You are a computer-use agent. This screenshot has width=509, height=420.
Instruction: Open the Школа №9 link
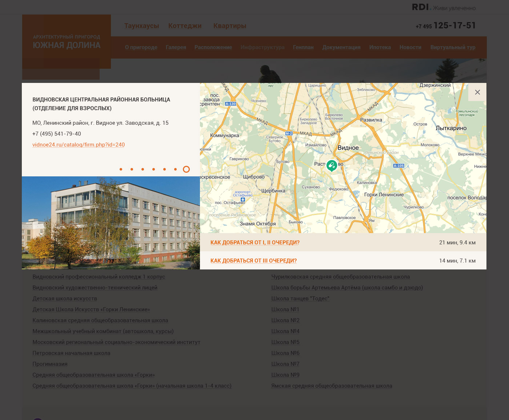(285, 375)
